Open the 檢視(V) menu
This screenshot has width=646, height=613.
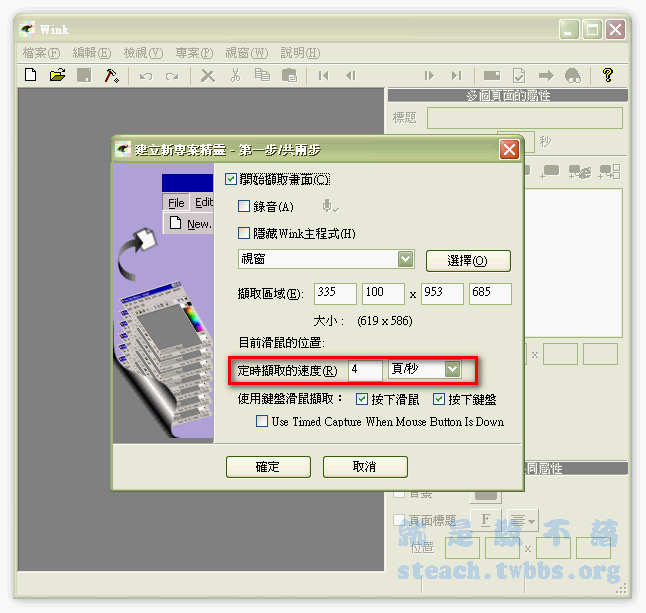pyautogui.click(x=143, y=53)
